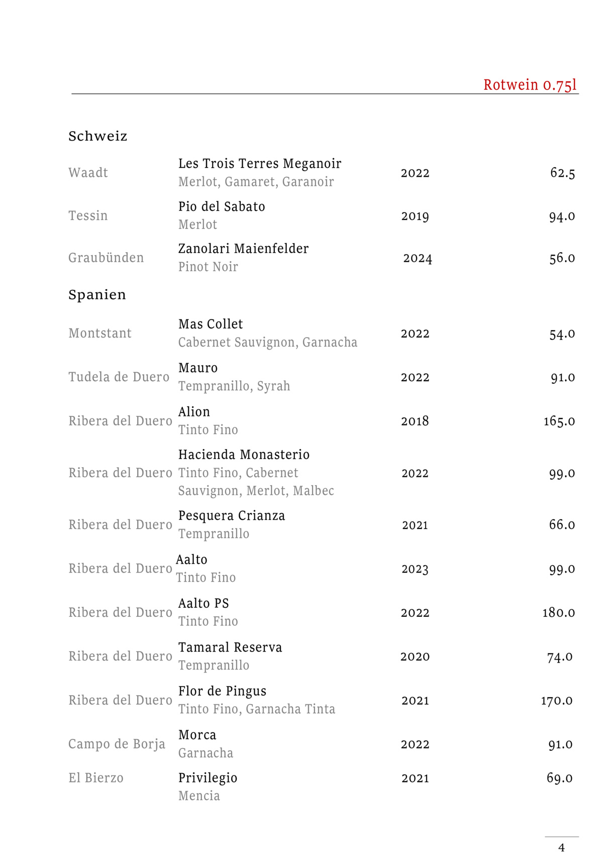Click on 'Zanolari Maienfelder' wine name

243,249
